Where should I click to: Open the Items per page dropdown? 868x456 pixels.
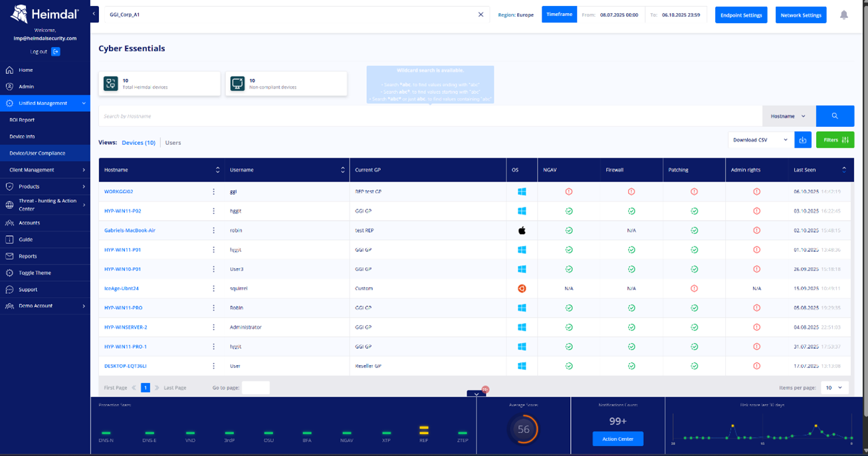pyautogui.click(x=834, y=388)
